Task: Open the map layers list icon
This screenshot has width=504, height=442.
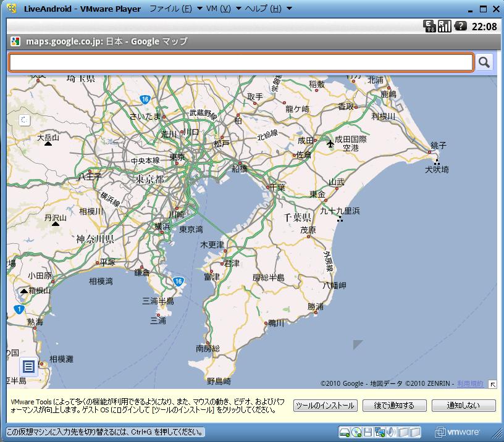Action: [x=28, y=367]
